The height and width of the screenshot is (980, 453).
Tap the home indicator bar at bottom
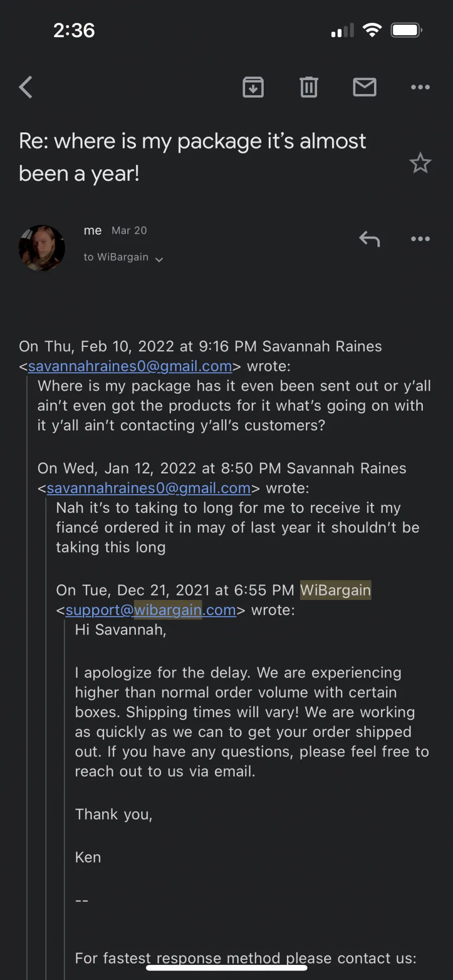[226, 967]
